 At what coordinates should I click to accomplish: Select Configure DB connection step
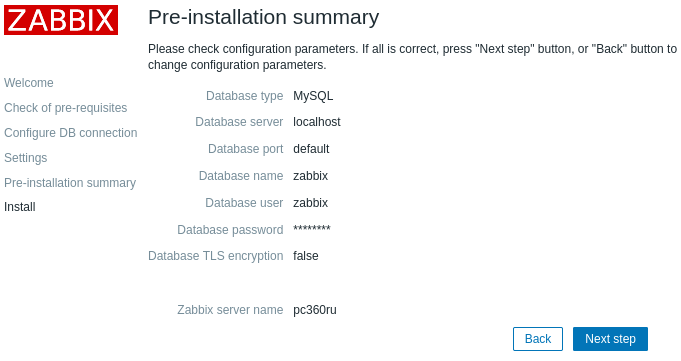coord(71,132)
